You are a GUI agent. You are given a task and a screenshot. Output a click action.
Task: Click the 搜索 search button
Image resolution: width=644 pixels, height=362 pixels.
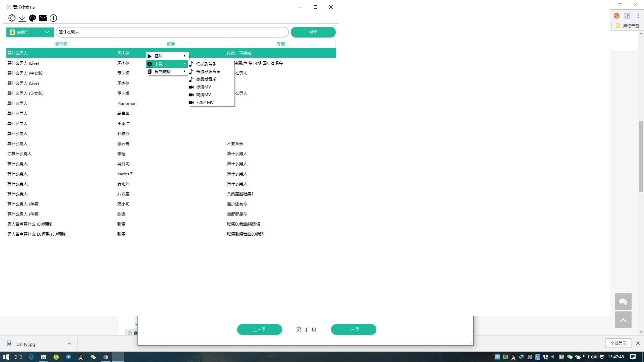click(313, 32)
